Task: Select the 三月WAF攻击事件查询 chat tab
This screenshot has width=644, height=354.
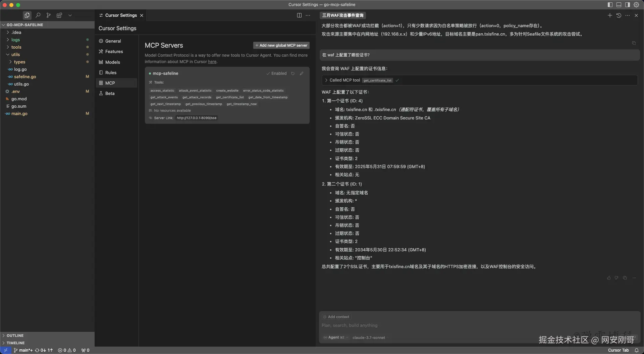Action: (342, 15)
